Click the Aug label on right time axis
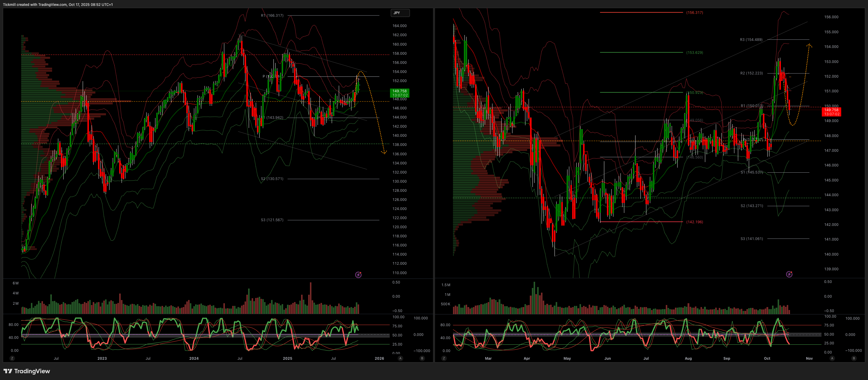 [x=688, y=359]
